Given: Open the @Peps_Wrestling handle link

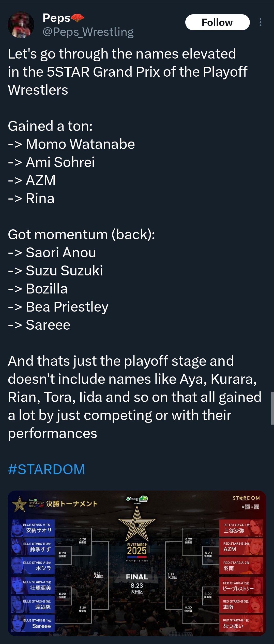Looking at the screenshot, I should pyautogui.click(x=88, y=32).
